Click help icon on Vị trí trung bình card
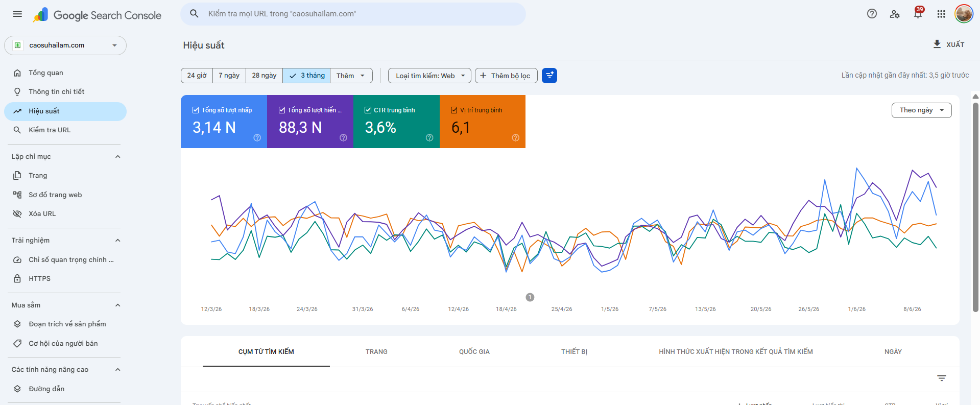Screen dimensions: 980x405 [x=516, y=137]
